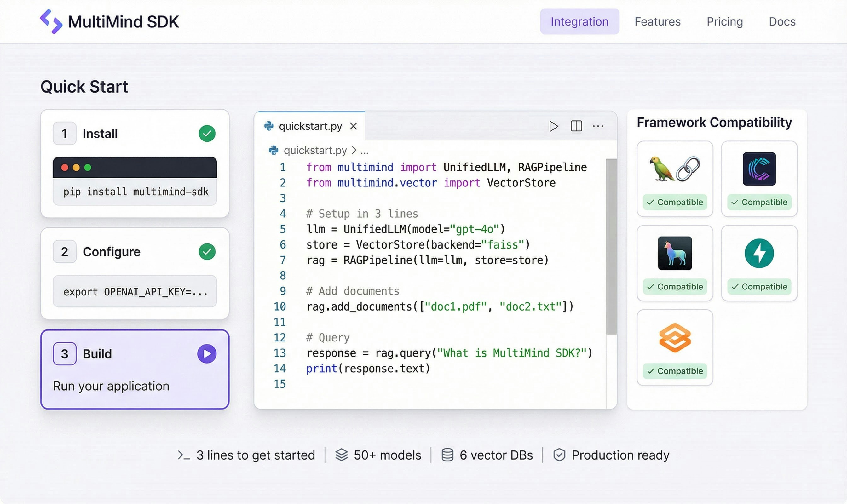Toggle the Compatible badge on the llama card
Screen dimensions: 847x504
[675, 286]
